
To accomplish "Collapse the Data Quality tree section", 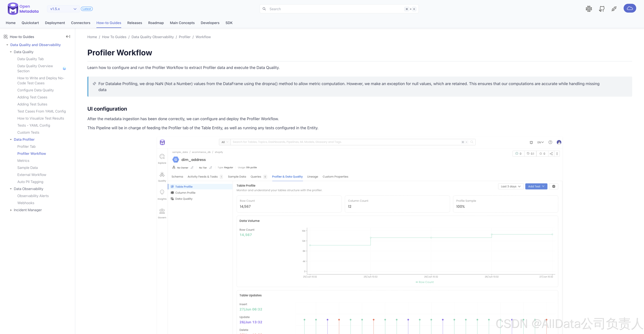I will point(11,52).
